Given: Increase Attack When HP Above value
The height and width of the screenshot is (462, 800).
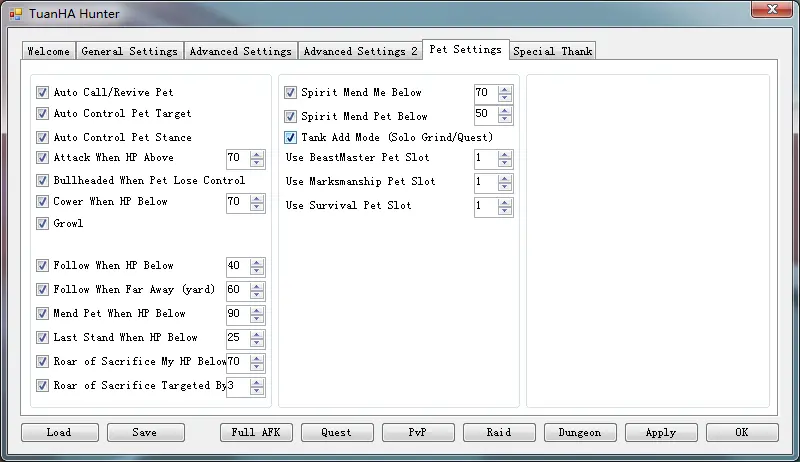Looking at the screenshot, I should pyautogui.click(x=257, y=154).
